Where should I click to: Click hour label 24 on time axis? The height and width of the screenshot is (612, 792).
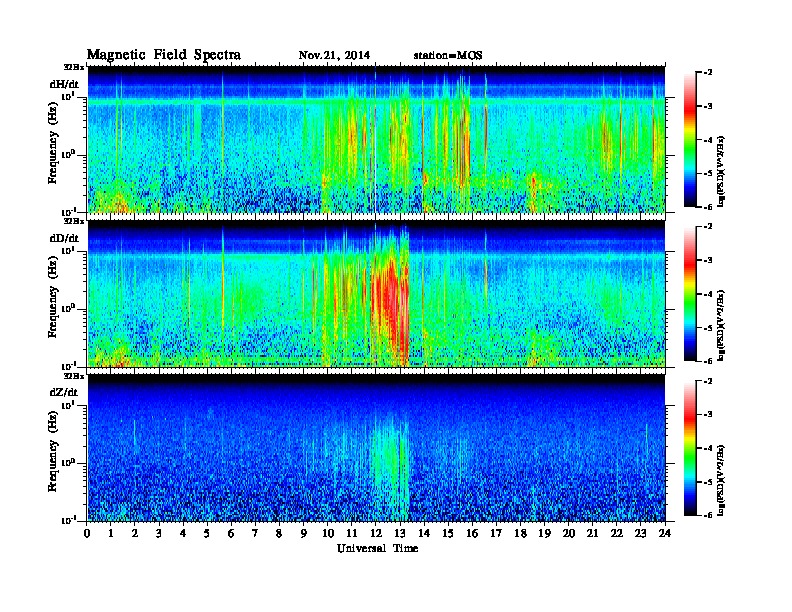click(x=665, y=534)
